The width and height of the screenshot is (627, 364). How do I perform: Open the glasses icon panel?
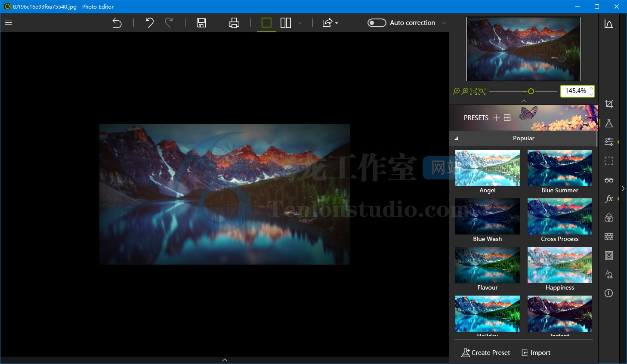(x=609, y=180)
